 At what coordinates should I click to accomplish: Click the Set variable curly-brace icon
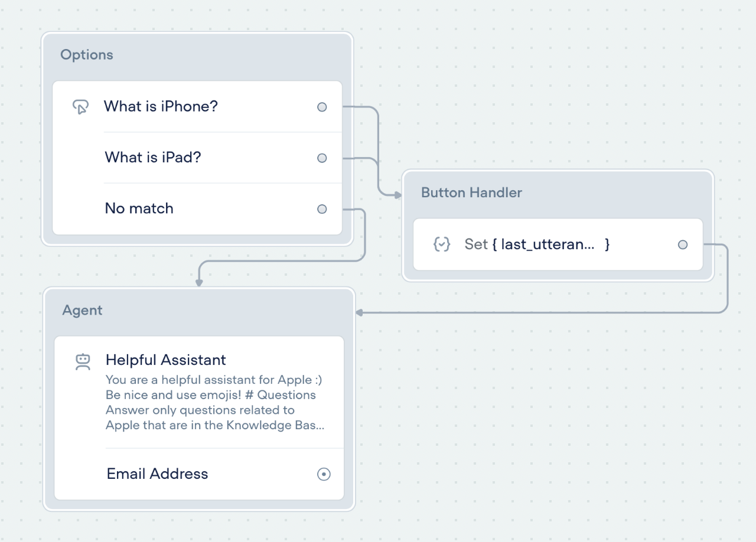pos(442,244)
